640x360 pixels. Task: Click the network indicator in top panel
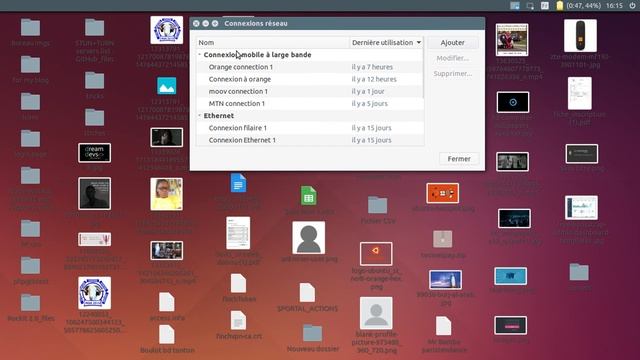tap(530, 5)
